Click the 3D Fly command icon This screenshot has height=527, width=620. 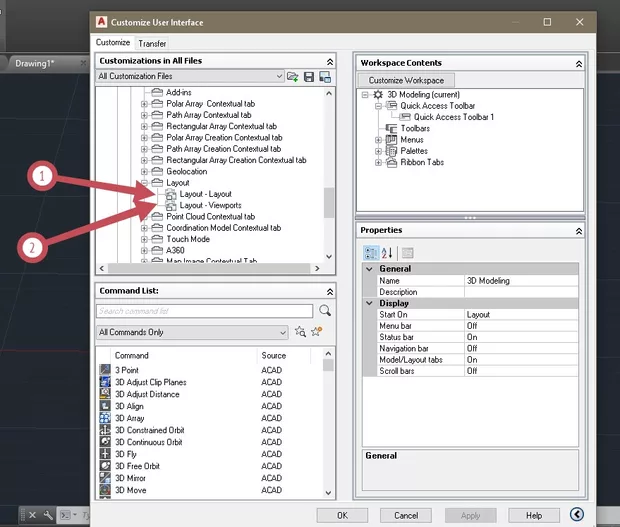pyautogui.click(x=106, y=454)
